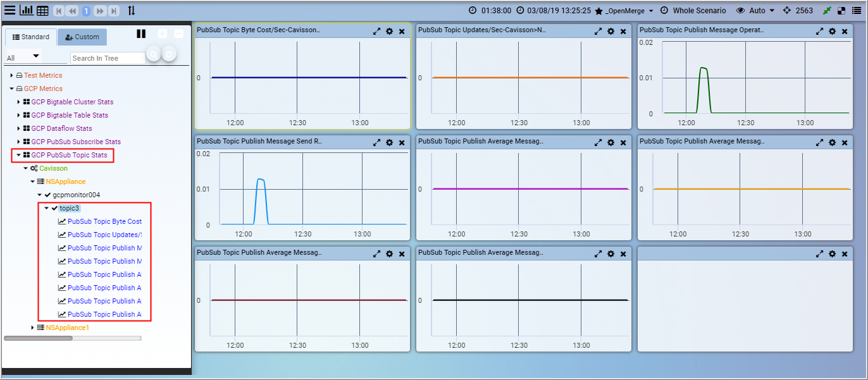Click the crosshair icon beside 2563
868x380 pixels.
(787, 11)
